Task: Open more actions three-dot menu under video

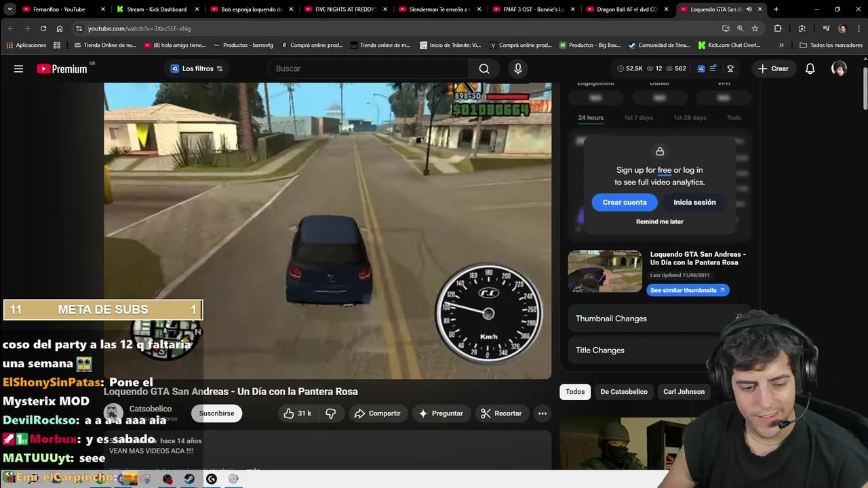Action: click(542, 413)
